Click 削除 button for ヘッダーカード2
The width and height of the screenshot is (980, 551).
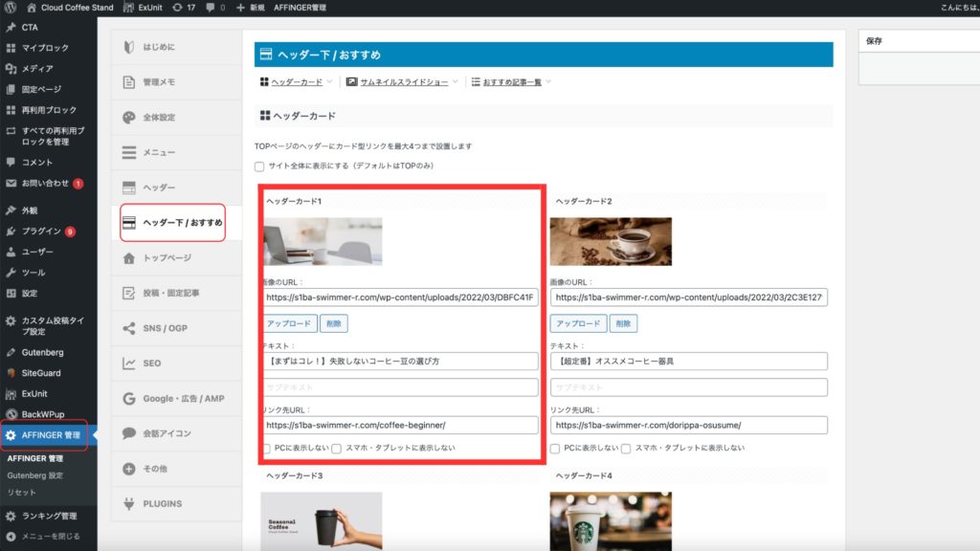tap(623, 323)
